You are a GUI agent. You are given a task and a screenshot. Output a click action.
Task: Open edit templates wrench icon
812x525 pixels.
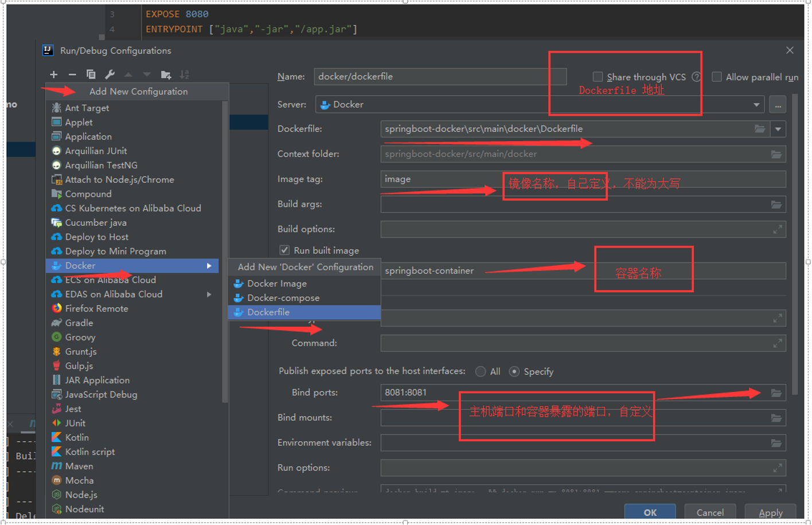click(110, 75)
